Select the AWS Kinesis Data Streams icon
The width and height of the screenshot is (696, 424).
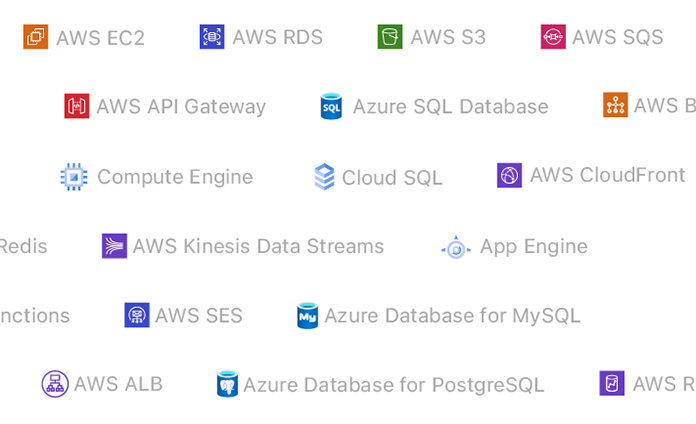tap(115, 246)
